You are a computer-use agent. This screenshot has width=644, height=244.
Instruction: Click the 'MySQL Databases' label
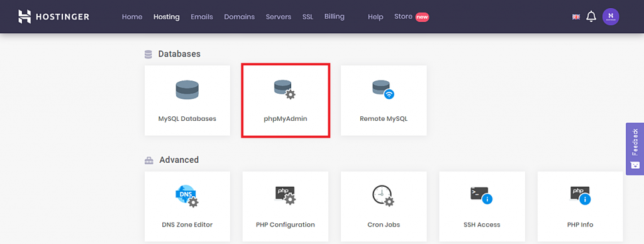pos(187,119)
